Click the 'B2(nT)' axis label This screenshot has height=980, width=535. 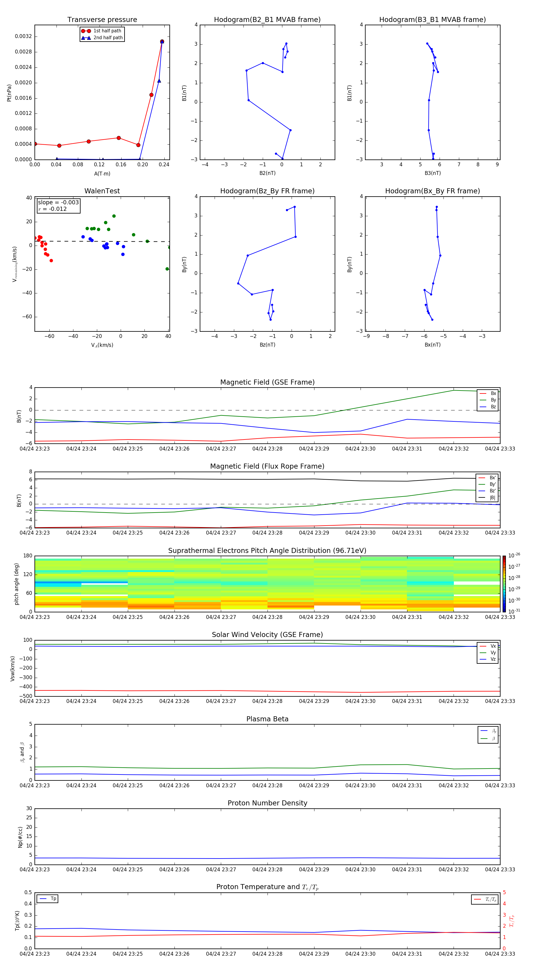point(267,173)
